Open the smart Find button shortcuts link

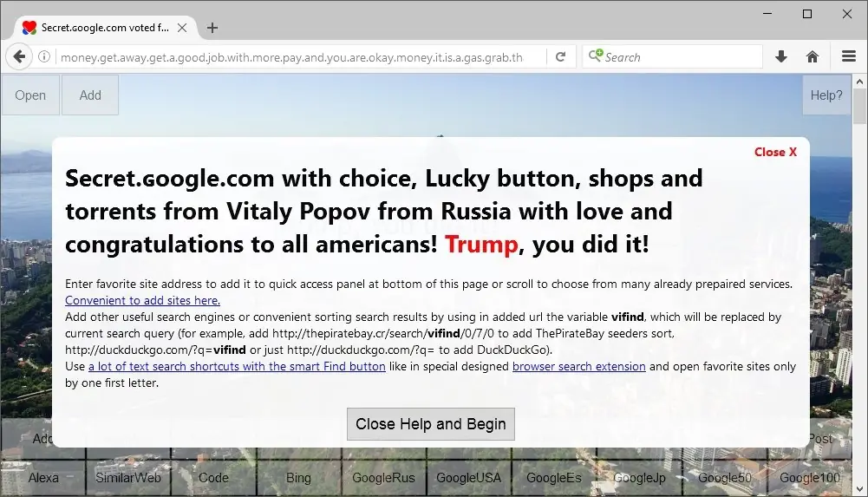pos(237,366)
